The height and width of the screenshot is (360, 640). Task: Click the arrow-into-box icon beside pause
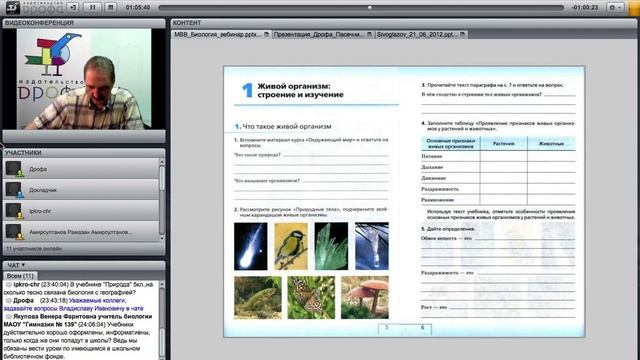pyautogui.click(x=73, y=7)
